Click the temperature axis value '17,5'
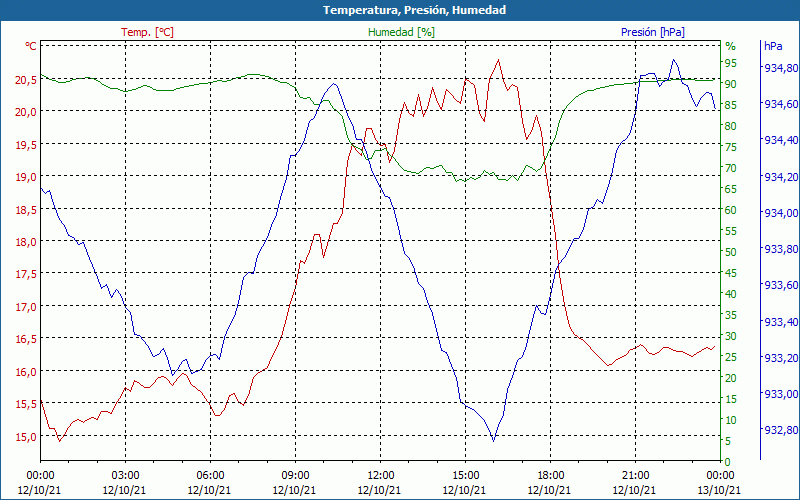The image size is (800, 500). click(26, 275)
